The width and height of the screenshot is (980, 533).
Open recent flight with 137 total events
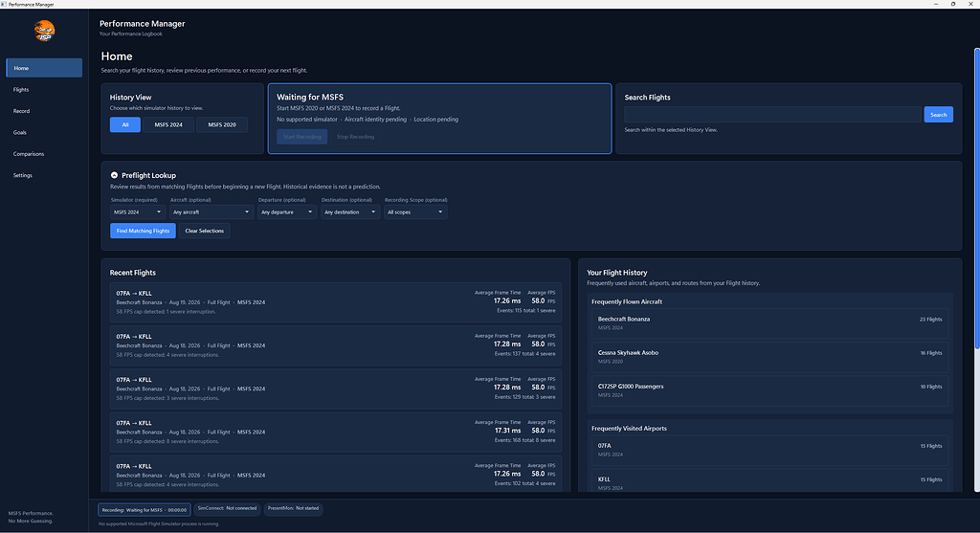tap(336, 344)
